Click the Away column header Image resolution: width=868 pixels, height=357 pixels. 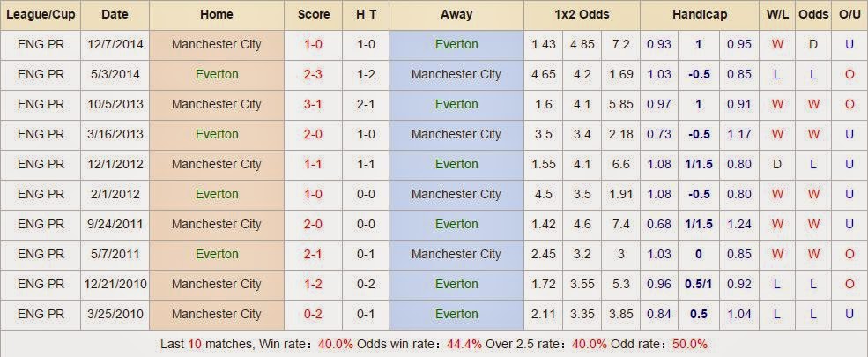pos(456,14)
